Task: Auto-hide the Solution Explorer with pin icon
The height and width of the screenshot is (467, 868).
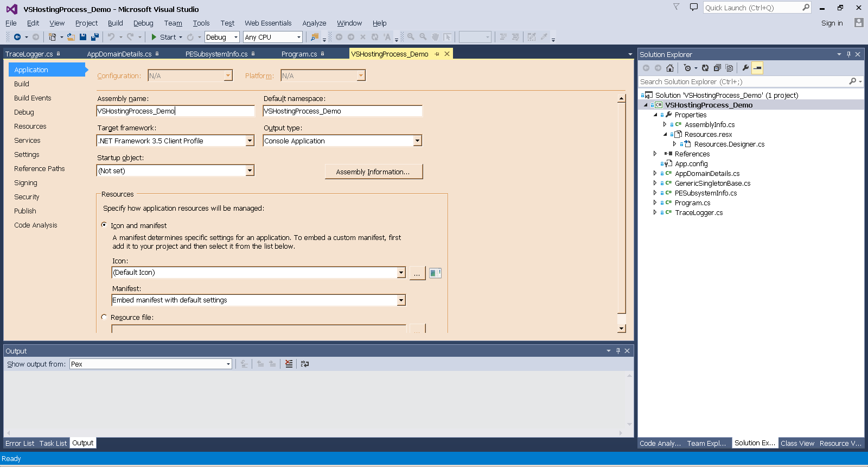Action: (x=848, y=54)
